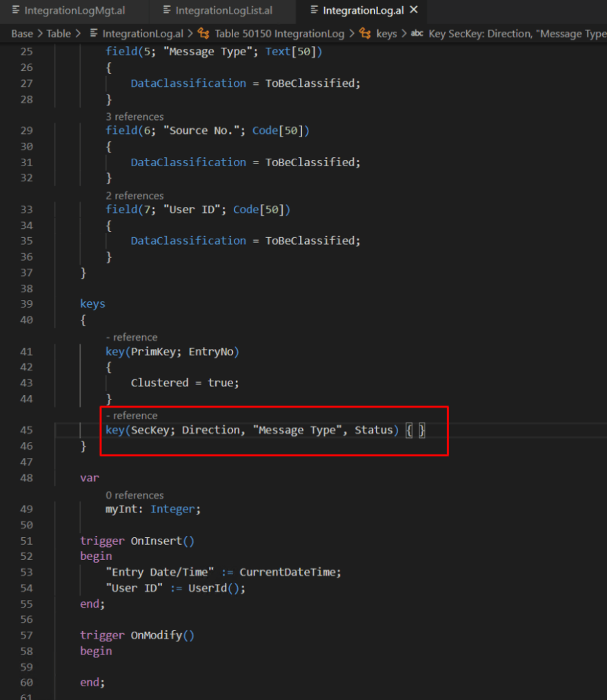Click ToBeClassified value on line 31
Screen dimensions: 607x700
310,163
